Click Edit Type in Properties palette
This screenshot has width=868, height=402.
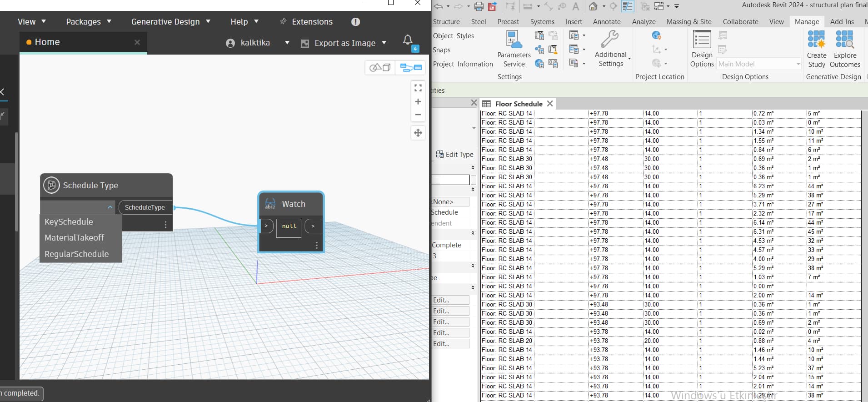454,155
